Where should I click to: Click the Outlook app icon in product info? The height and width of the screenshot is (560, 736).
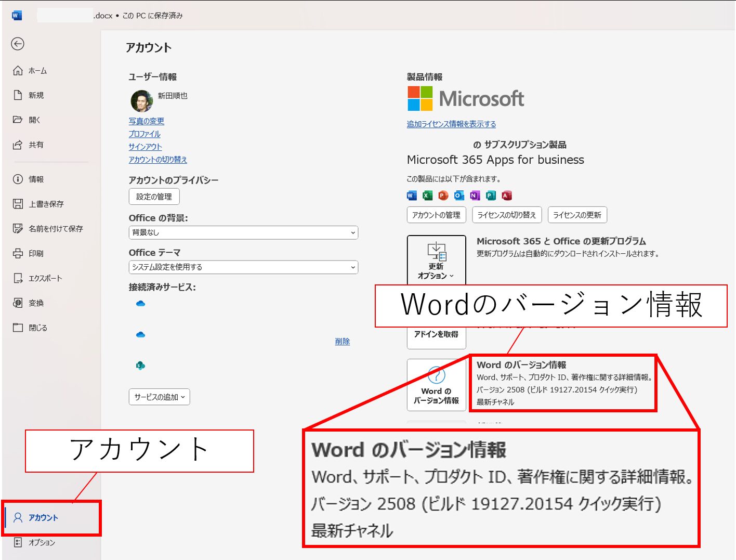(459, 196)
